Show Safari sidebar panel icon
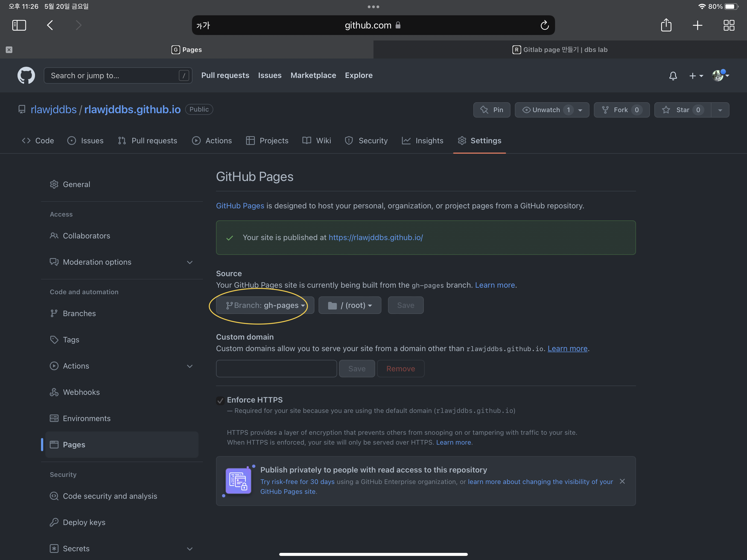The image size is (747, 560). 19,25
